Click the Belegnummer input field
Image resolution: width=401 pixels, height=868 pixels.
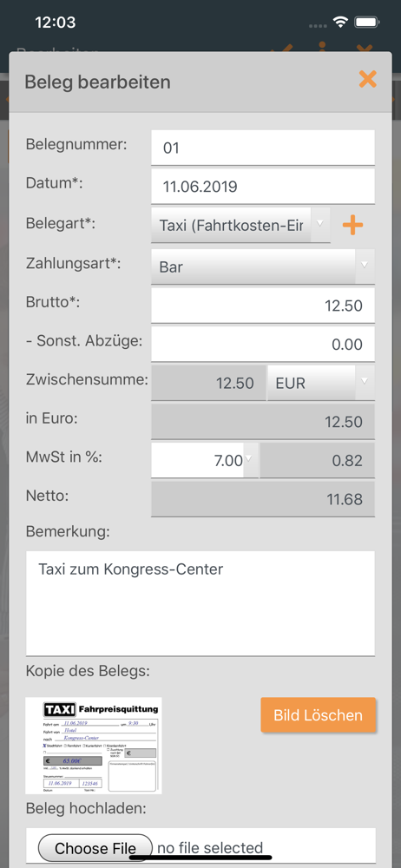262,148
